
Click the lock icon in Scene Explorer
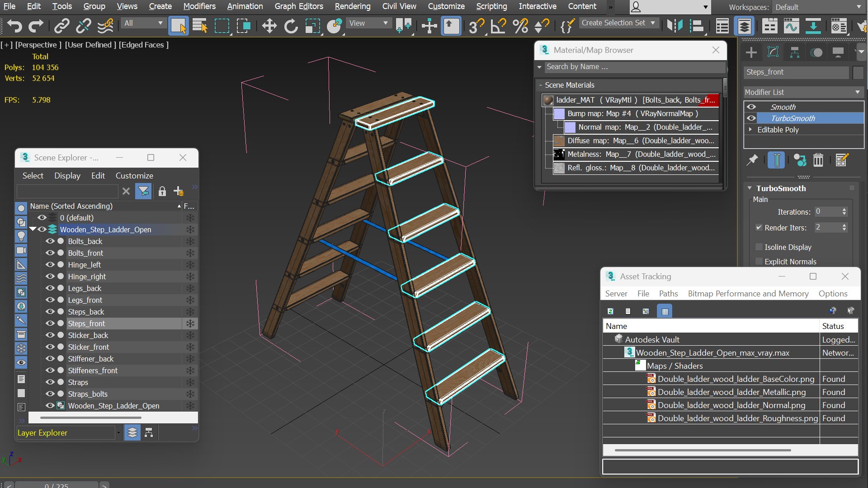pyautogui.click(x=162, y=191)
